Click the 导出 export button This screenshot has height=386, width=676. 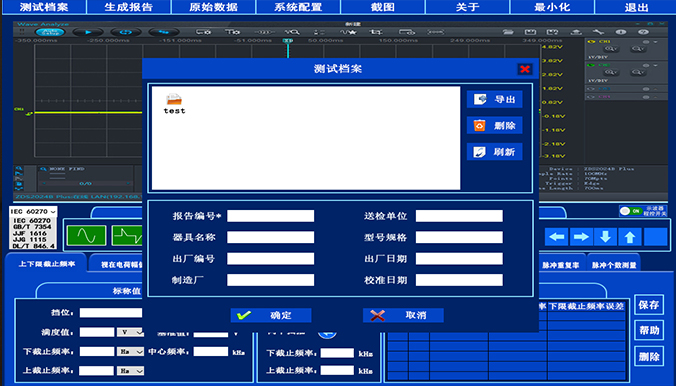pyautogui.click(x=494, y=99)
